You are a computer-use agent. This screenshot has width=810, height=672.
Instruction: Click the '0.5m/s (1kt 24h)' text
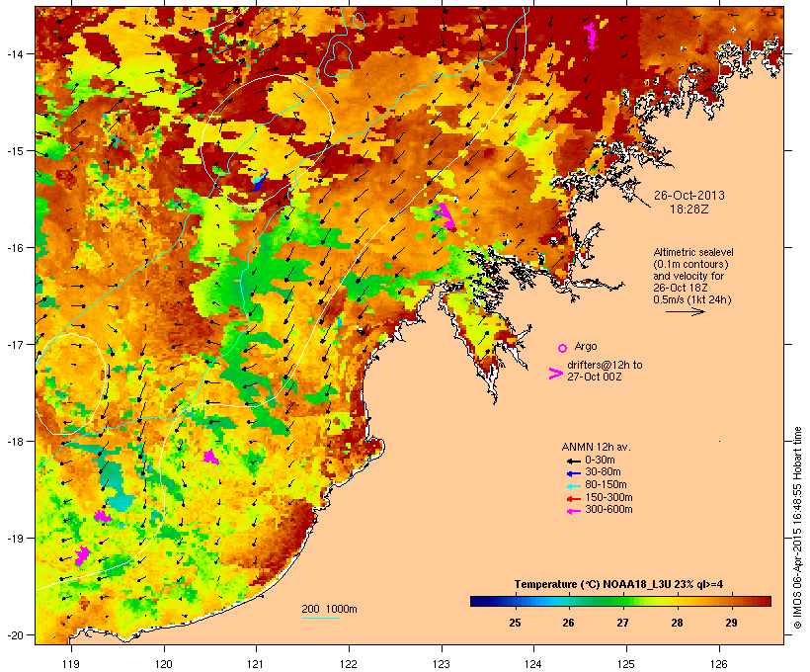pyautogui.click(x=692, y=299)
